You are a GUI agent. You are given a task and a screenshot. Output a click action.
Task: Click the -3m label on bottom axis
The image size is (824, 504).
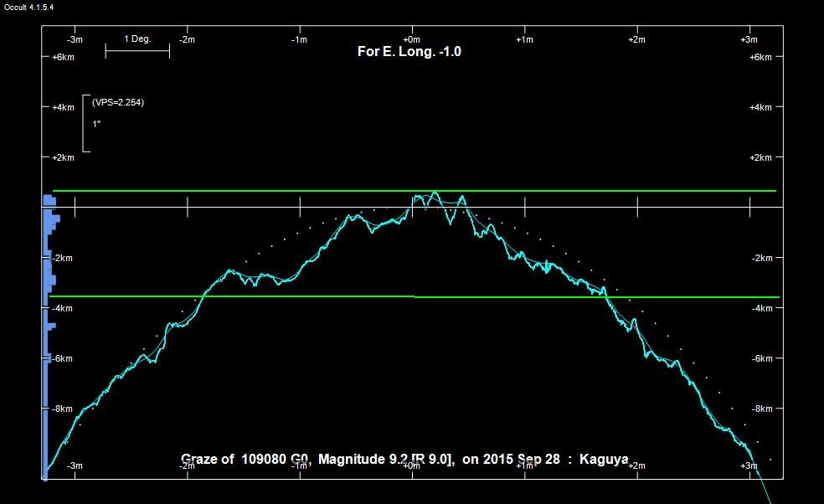[x=75, y=465]
